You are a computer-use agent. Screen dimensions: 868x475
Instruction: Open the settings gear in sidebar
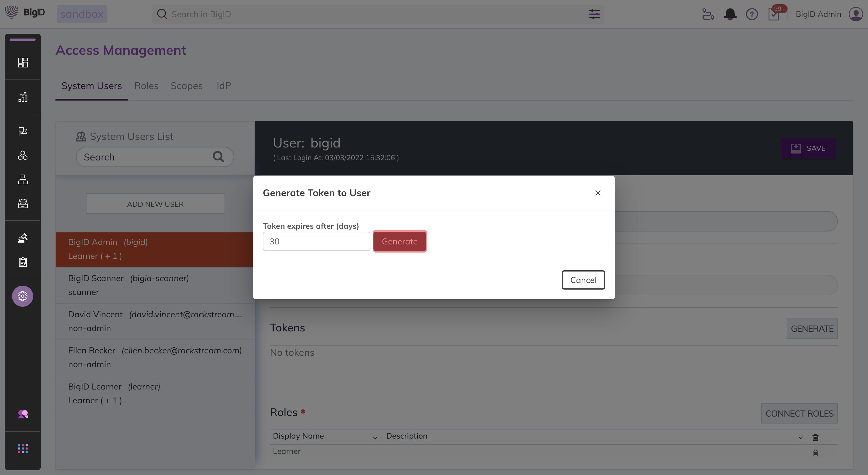coord(23,296)
